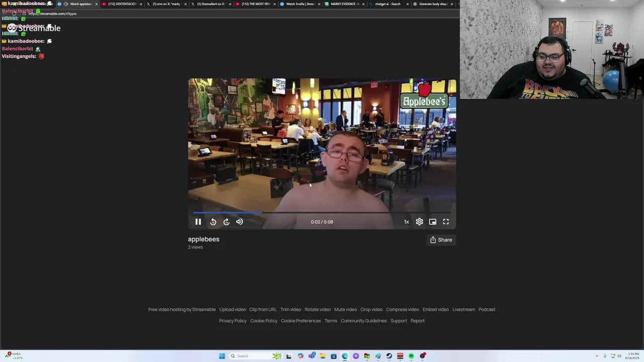Open the Rotate video link
This screenshot has height=362, width=644.
[317, 310]
